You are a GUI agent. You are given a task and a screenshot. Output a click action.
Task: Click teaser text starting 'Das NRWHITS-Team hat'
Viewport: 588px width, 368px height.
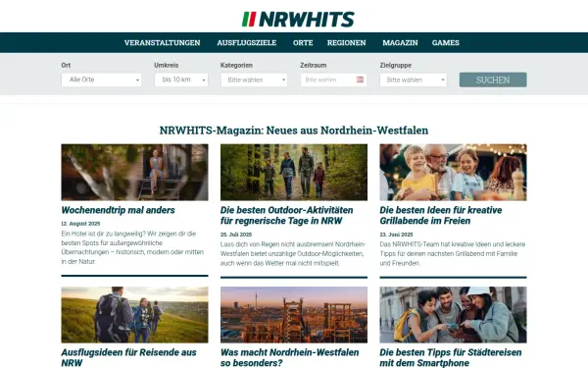coord(453,253)
